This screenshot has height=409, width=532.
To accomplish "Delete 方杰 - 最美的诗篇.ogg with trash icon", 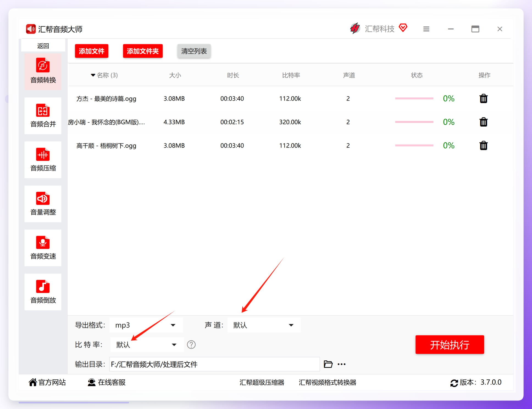I will point(483,98).
